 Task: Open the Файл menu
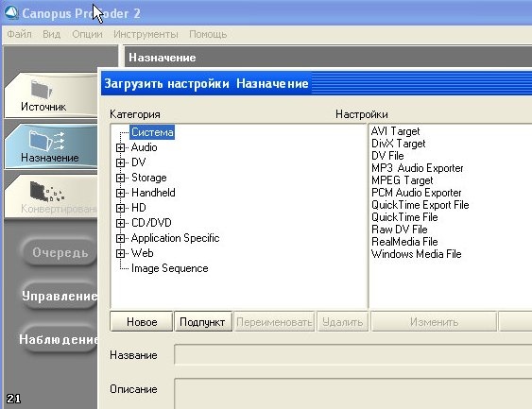[x=19, y=34]
